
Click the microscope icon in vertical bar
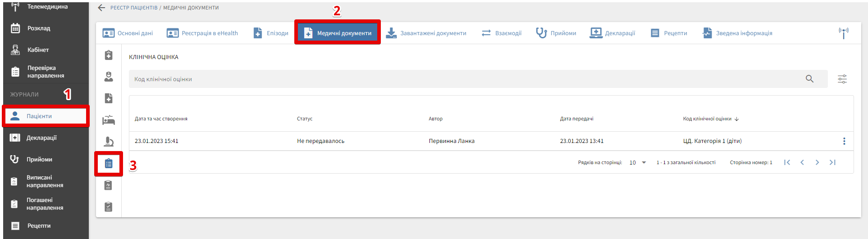point(109,142)
